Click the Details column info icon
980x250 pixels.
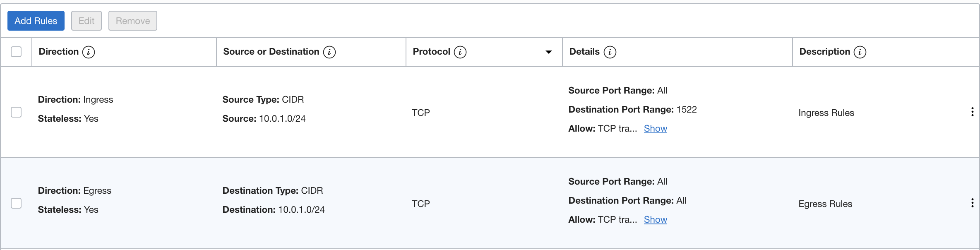coord(609,52)
